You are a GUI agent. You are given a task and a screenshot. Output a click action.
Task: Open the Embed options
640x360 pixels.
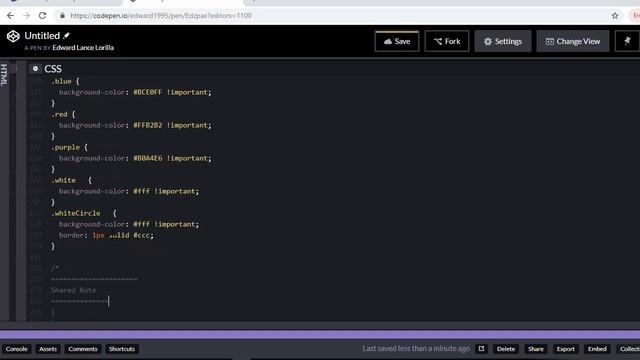(597, 349)
